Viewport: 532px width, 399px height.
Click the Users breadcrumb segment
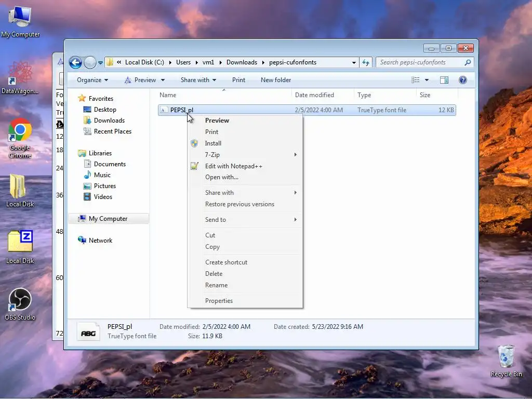183,62
